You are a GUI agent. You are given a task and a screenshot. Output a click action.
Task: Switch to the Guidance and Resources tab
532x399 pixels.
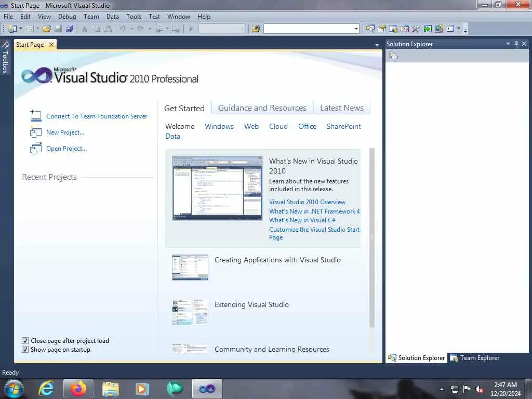coord(262,108)
